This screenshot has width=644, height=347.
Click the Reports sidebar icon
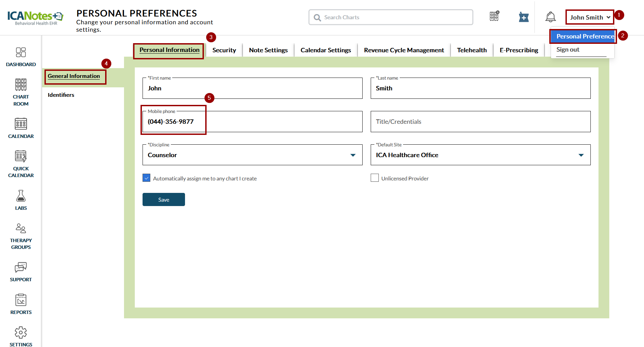click(x=21, y=300)
